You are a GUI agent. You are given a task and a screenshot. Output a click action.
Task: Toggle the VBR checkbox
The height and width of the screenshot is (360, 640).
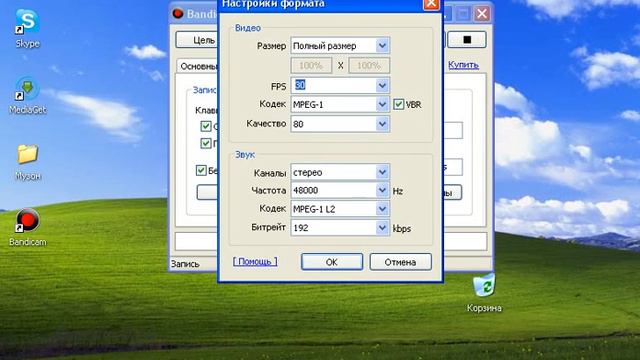coord(399,104)
